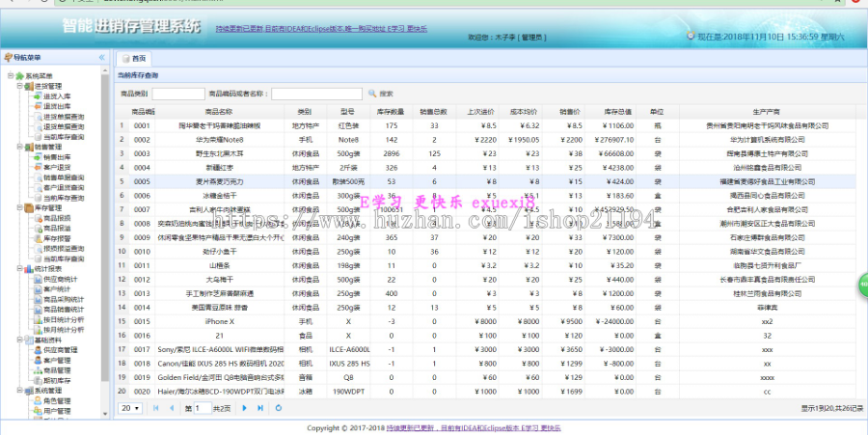Collapse the 系统管理 tree node

[x=20, y=391]
